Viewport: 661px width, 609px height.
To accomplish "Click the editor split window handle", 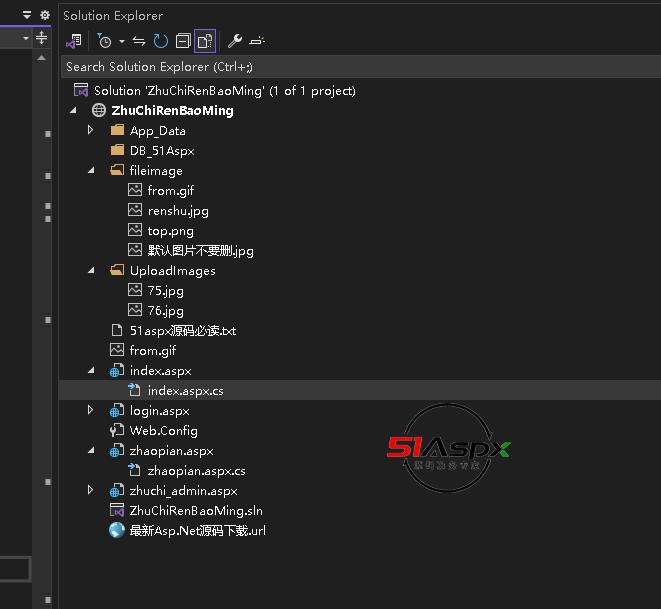I will (x=41, y=38).
